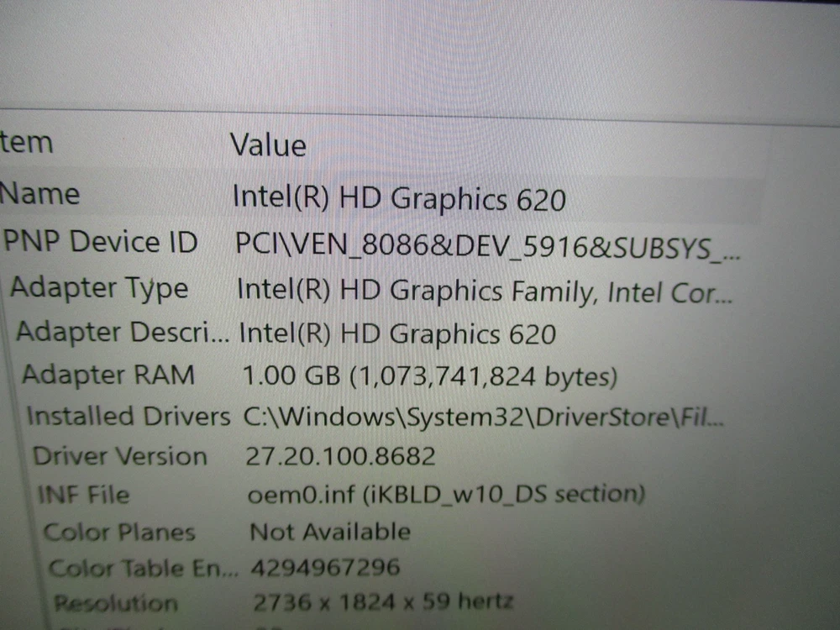The height and width of the screenshot is (630, 840).
Task: Select the Name row label
Action: (39, 194)
